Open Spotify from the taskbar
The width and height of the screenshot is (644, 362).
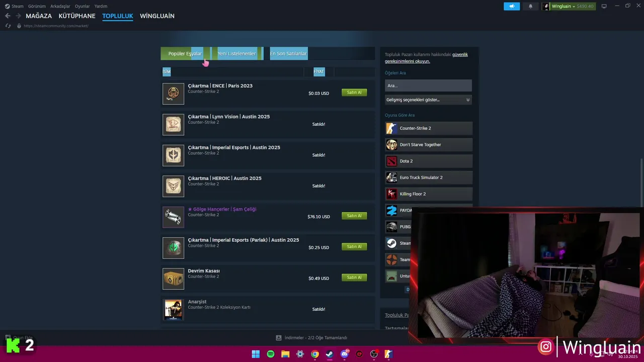tap(271, 354)
